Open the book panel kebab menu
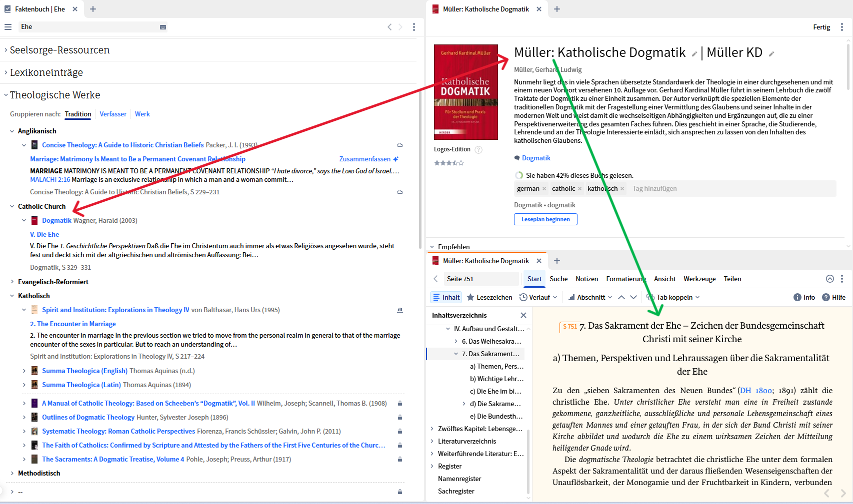 click(x=842, y=279)
